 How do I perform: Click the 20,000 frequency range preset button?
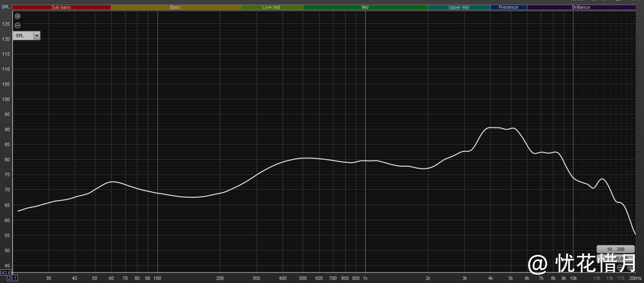[615, 258]
